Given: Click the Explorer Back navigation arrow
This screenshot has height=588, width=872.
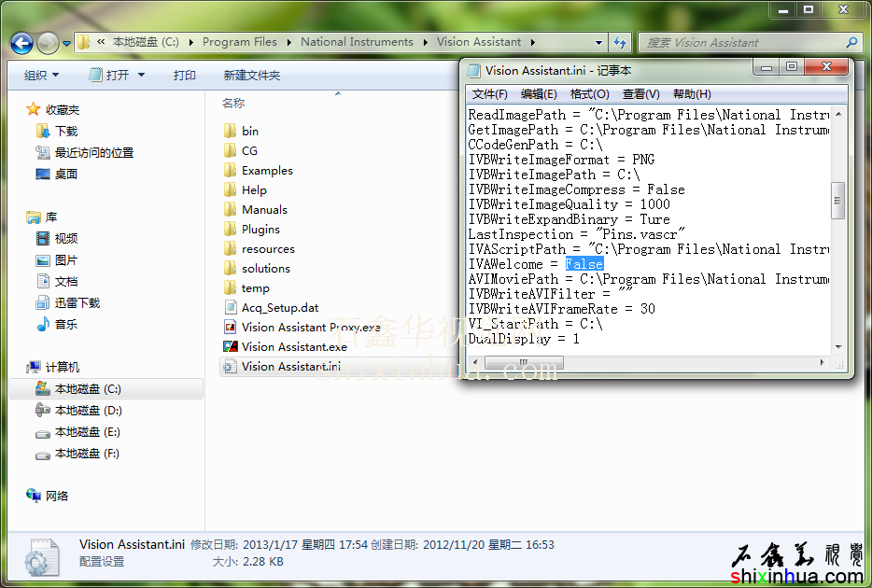Looking at the screenshot, I should pyautogui.click(x=21, y=43).
